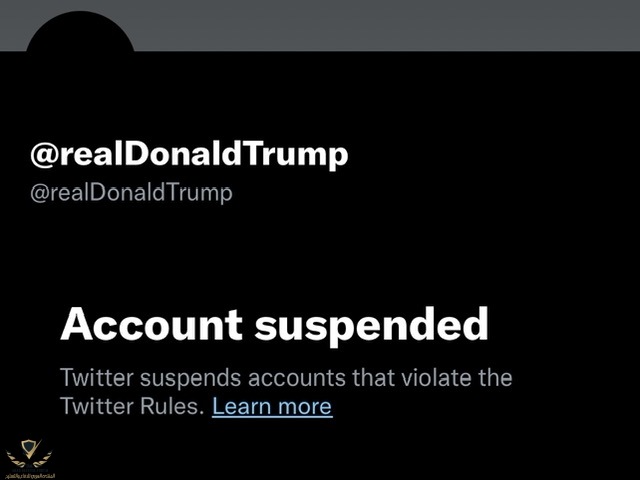The height and width of the screenshot is (480, 640).
Task: Click the word 'accounts' in the description
Action: click(x=297, y=378)
